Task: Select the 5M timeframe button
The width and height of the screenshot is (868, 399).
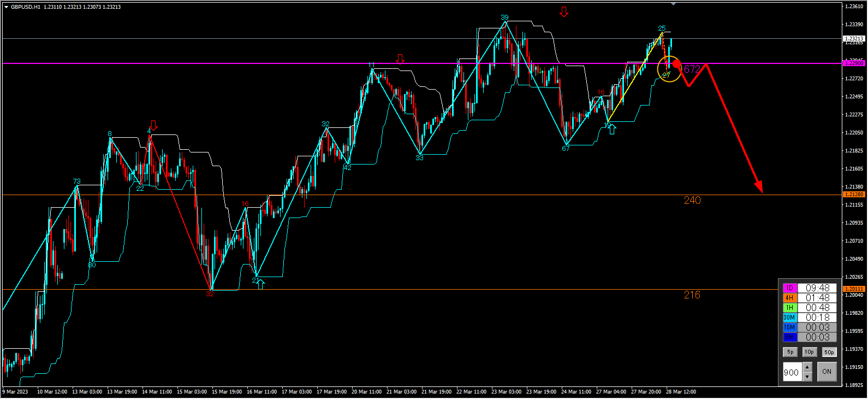Action: point(789,337)
